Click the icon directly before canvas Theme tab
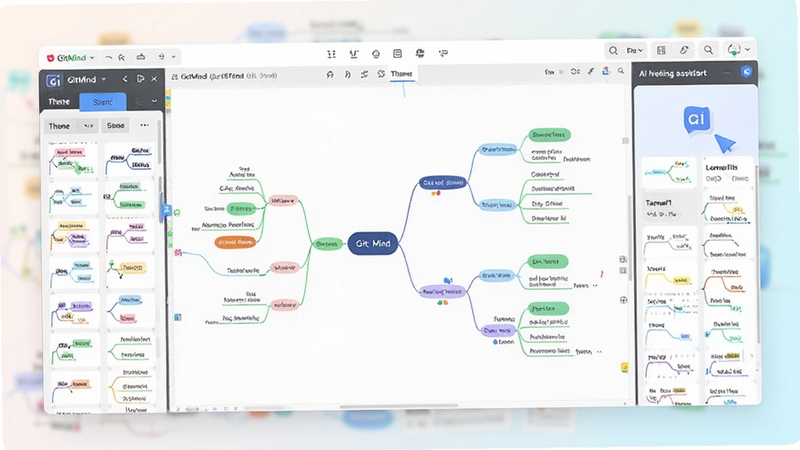 (x=381, y=74)
